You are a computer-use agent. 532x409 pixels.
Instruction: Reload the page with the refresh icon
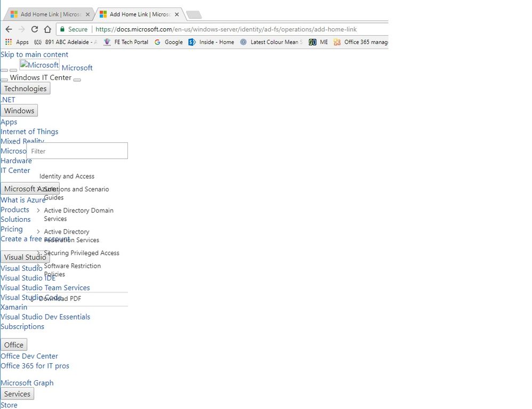pyautogui.click(x=35, y=29)
